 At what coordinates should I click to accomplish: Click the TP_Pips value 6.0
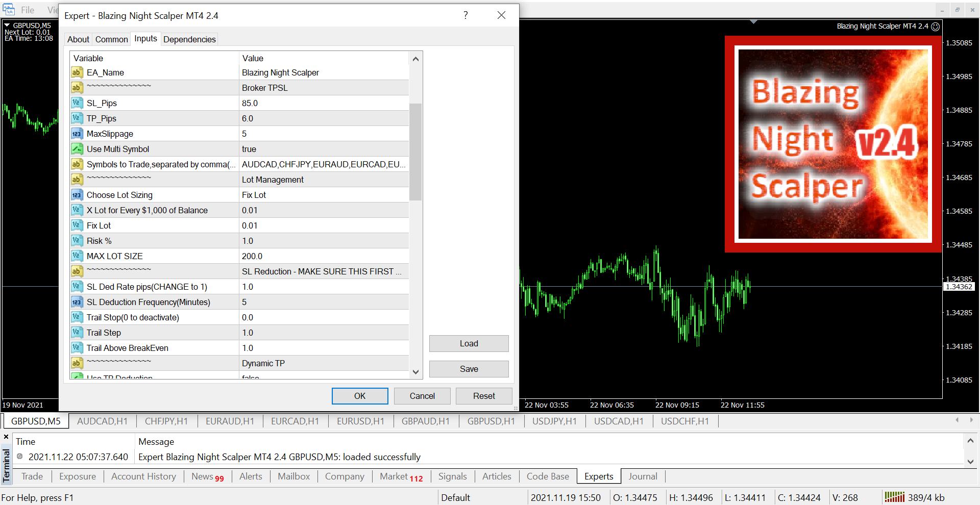325,118
